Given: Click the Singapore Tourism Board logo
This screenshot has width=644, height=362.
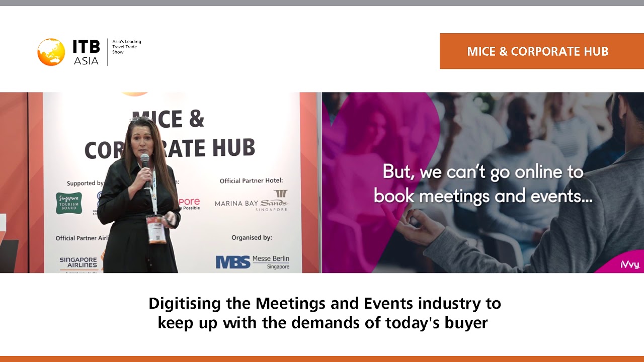Looking at the screenshot, I should pyautogui.click(x=69, y=203).
